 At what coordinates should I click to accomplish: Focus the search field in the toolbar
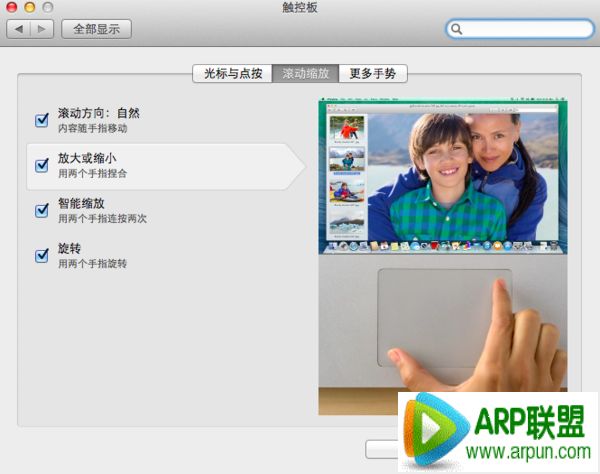(x=520, y=29)
